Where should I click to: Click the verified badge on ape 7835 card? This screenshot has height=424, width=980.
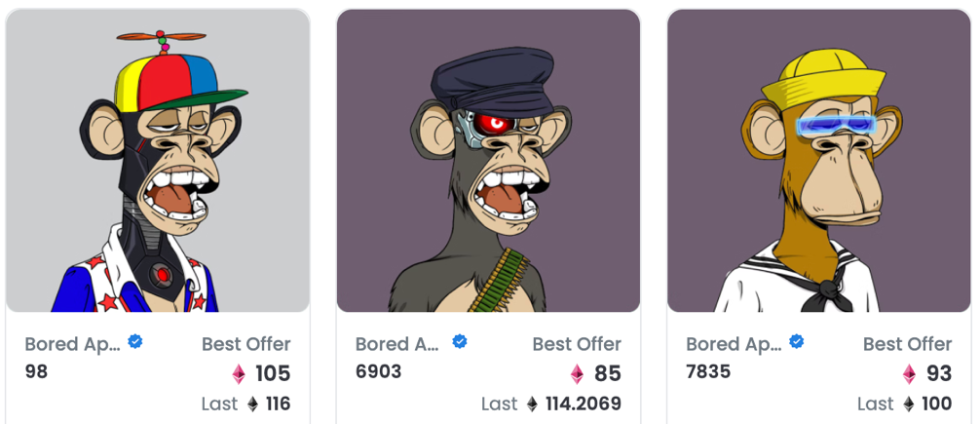pos(797,342)
